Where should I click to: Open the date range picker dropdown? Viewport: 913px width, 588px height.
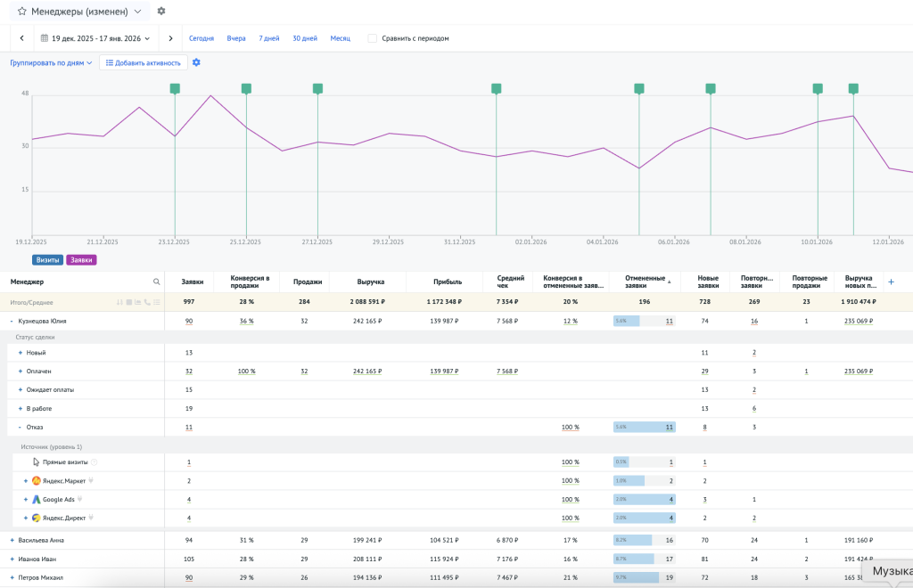95,38
